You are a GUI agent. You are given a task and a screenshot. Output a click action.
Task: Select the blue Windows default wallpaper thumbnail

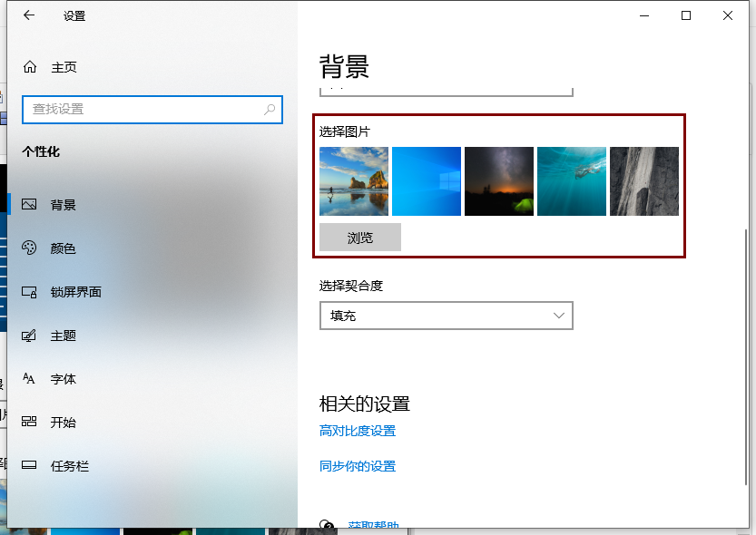pyautogui.click(x=426, y=180)
